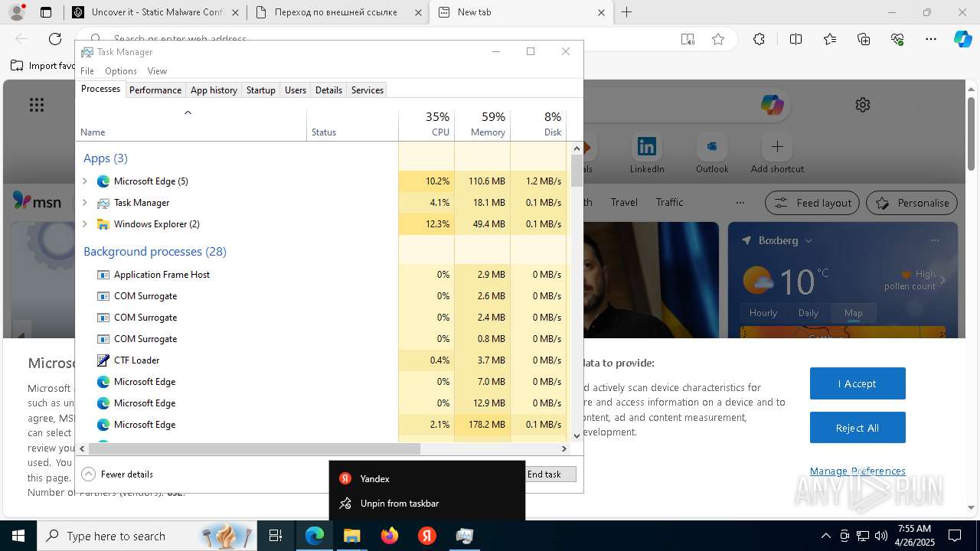
Task: Open the LinkedIn shortcut tile
Action: click(x=647, y=153)
